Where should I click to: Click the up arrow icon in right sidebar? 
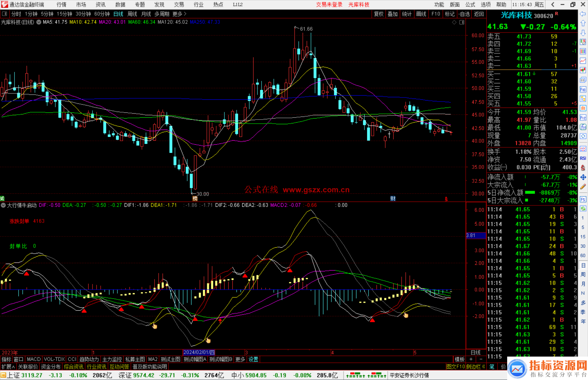583,23
